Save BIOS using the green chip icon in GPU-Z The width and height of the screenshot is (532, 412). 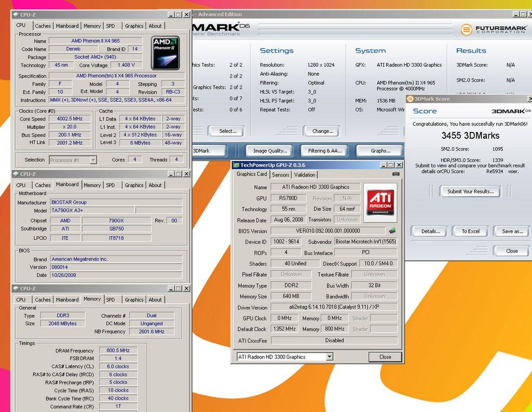(392, 231)
